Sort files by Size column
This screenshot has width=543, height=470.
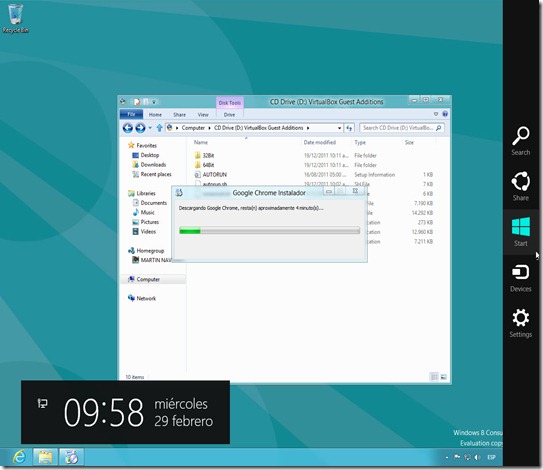pyautogui.click(x=409, y=142)
